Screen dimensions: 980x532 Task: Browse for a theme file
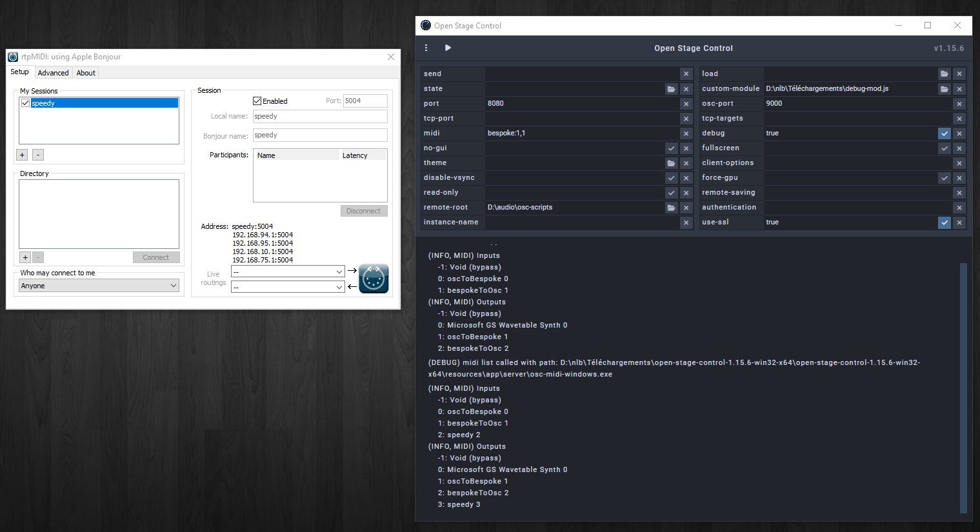(x=672, y=163)
